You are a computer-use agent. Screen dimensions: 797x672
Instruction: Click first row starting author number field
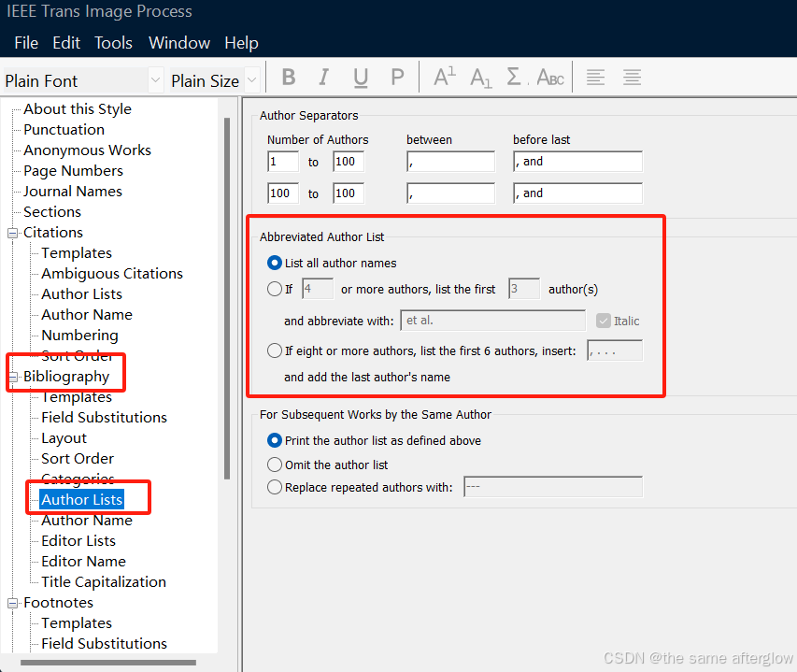pos(283,162)
